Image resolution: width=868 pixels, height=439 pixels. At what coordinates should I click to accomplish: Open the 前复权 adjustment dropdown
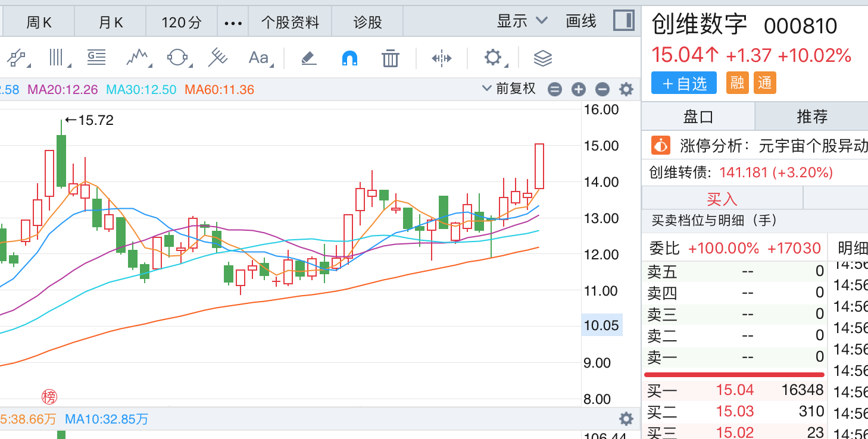click(509, 89)
